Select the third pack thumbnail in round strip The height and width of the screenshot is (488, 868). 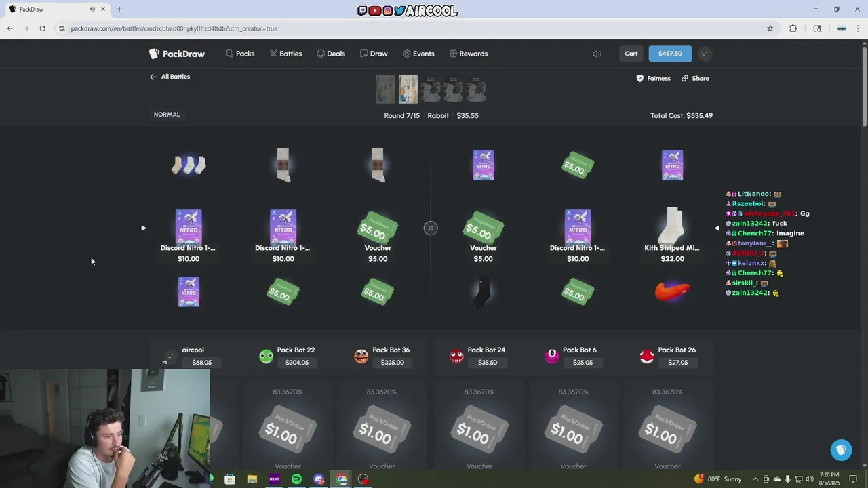[x=431, y=89]
